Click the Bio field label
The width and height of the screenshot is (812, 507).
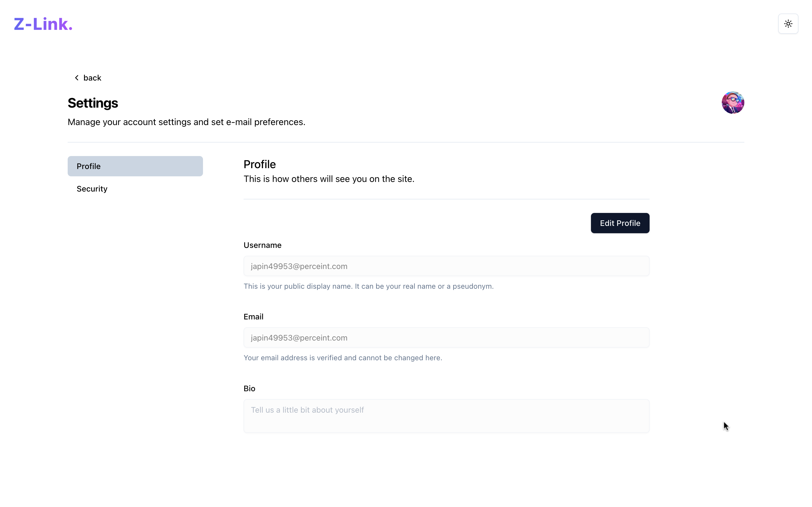(x=249, y=388)
